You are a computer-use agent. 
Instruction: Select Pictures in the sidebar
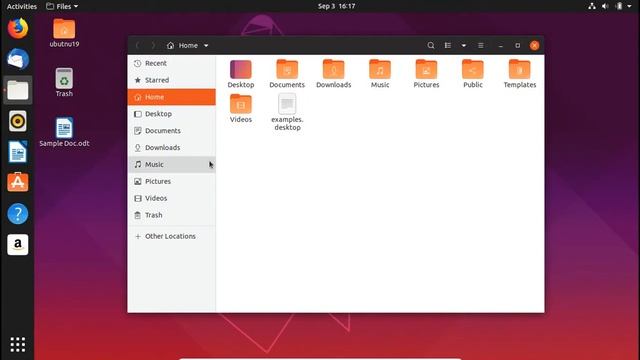coord(171,181)
